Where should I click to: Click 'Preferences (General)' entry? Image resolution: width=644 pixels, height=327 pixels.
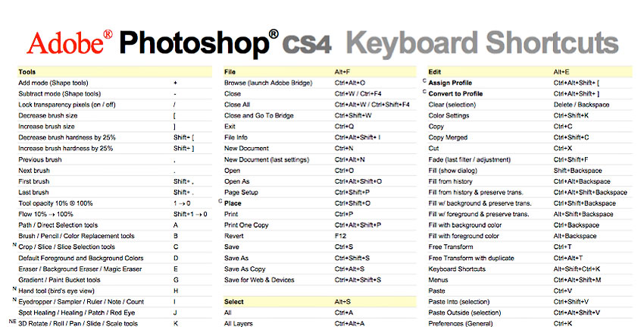pos(461,323)
